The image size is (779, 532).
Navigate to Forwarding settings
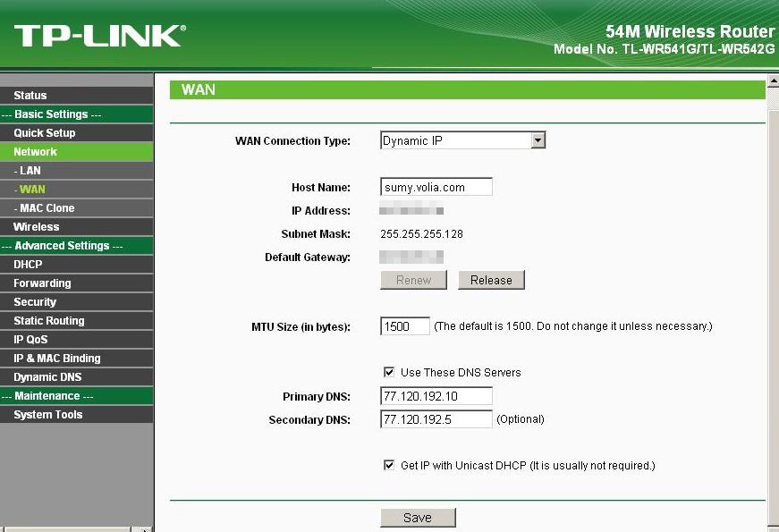[42, 283]
